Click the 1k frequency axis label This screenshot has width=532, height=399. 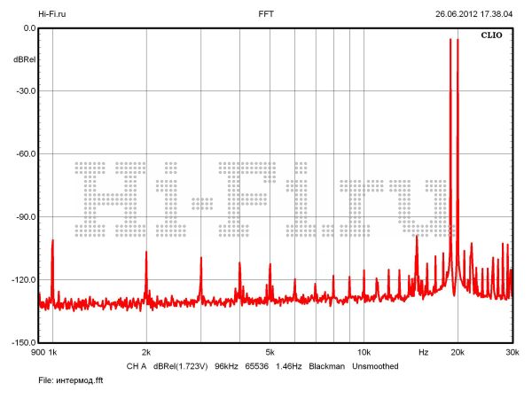point(51,353)
